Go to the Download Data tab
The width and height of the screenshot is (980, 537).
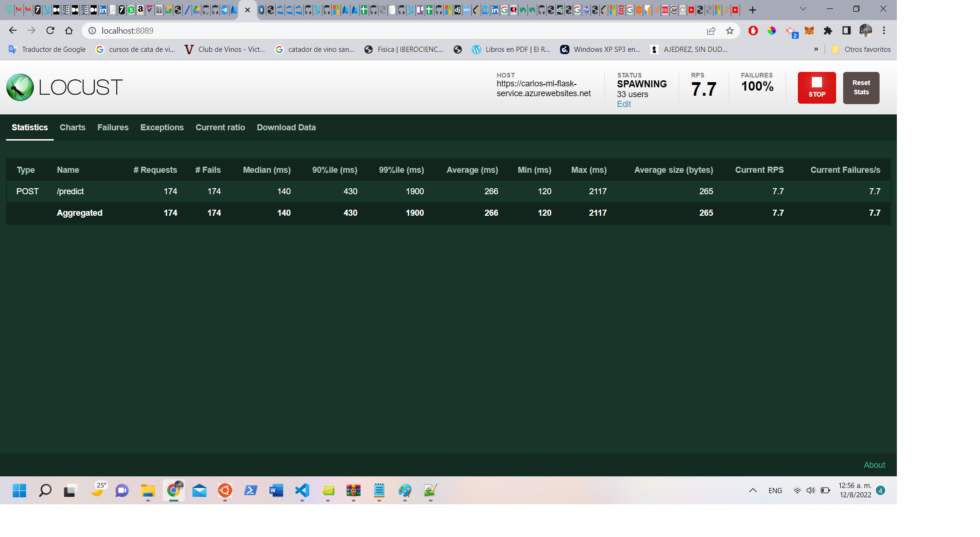tap(286, 127)
